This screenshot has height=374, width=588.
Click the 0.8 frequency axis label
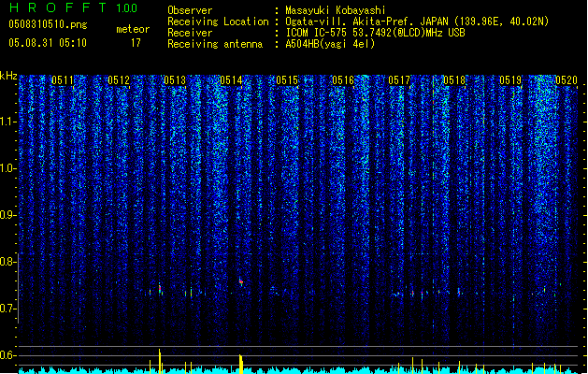(x=8, y=262)
